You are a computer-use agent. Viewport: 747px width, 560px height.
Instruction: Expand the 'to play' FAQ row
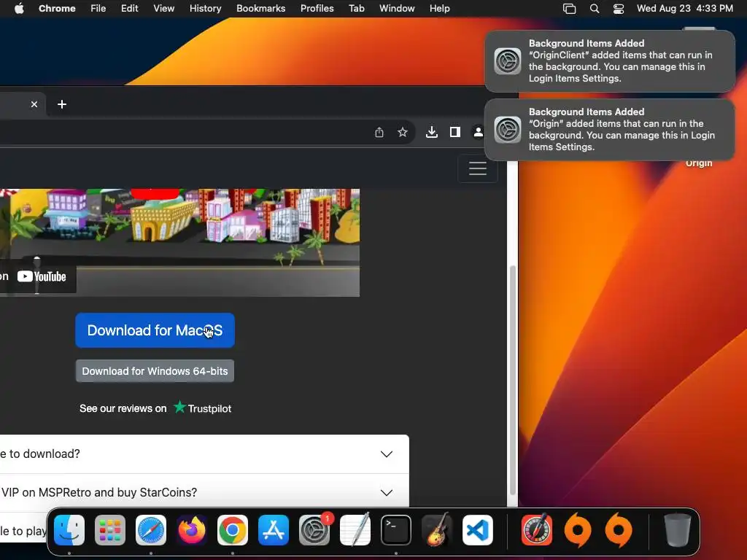tap(23, 531)
